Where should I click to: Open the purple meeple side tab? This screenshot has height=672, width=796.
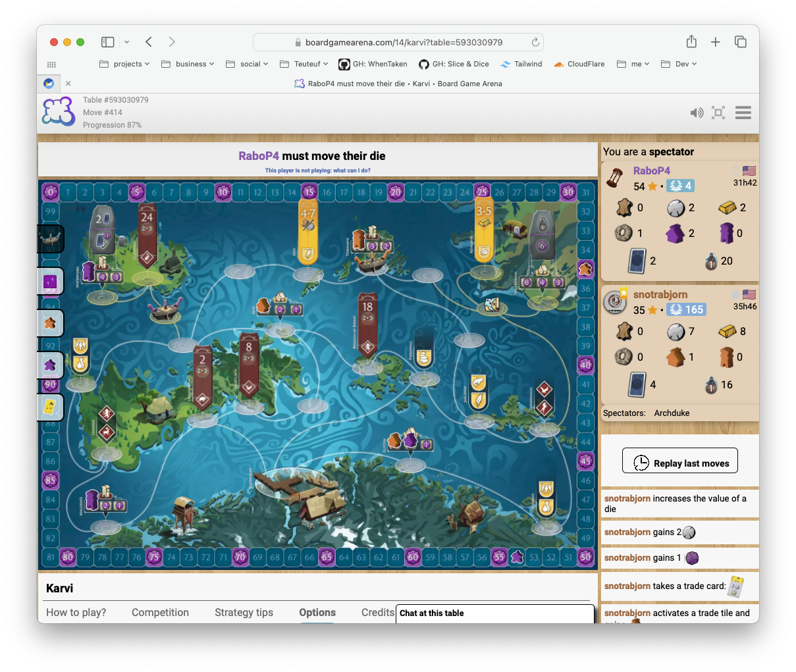(x=51, y=365)
